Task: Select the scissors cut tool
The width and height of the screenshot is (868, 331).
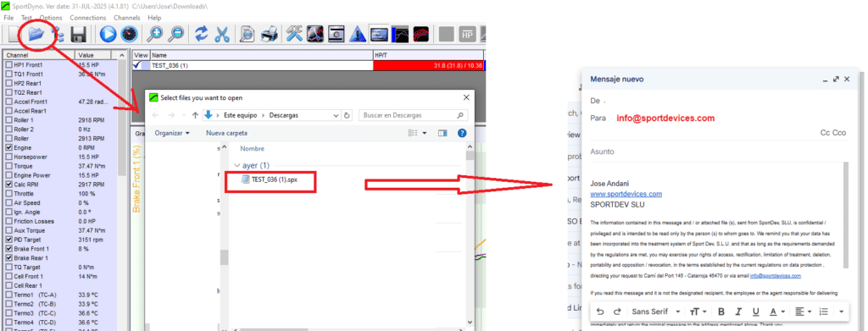Action: tap(222, 34)
